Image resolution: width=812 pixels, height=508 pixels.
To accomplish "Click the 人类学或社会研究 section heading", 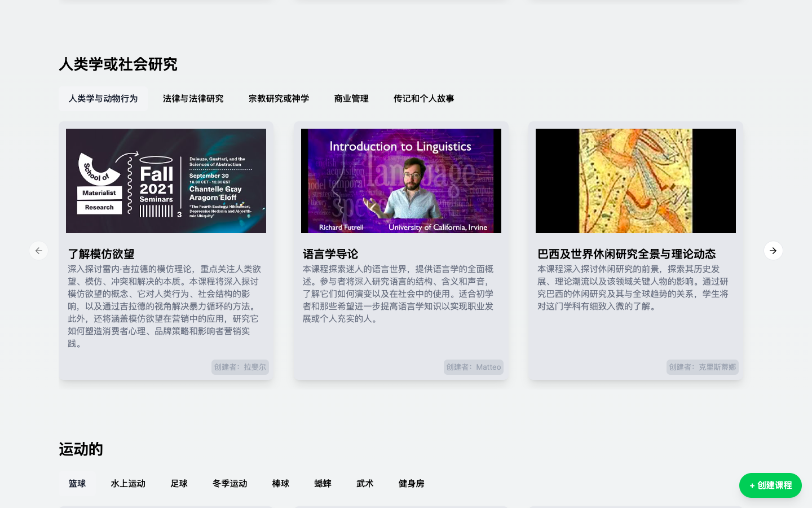I will point(118,64).
